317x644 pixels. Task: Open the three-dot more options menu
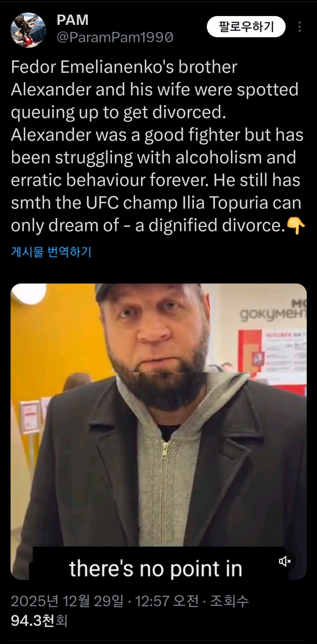[x=299, y=27]
